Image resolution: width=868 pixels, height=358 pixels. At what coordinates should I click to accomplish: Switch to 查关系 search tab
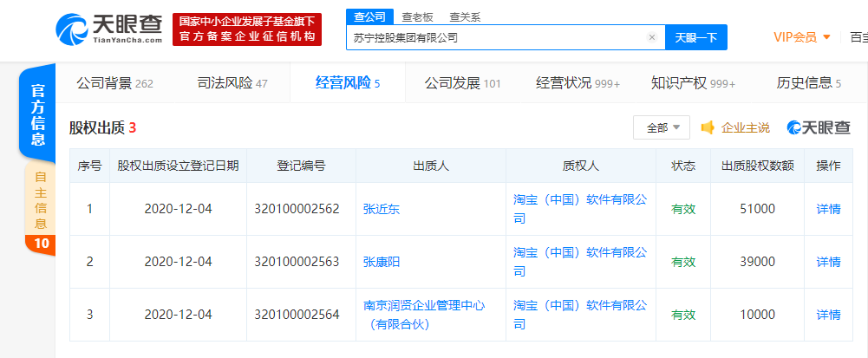pos(465,16)
